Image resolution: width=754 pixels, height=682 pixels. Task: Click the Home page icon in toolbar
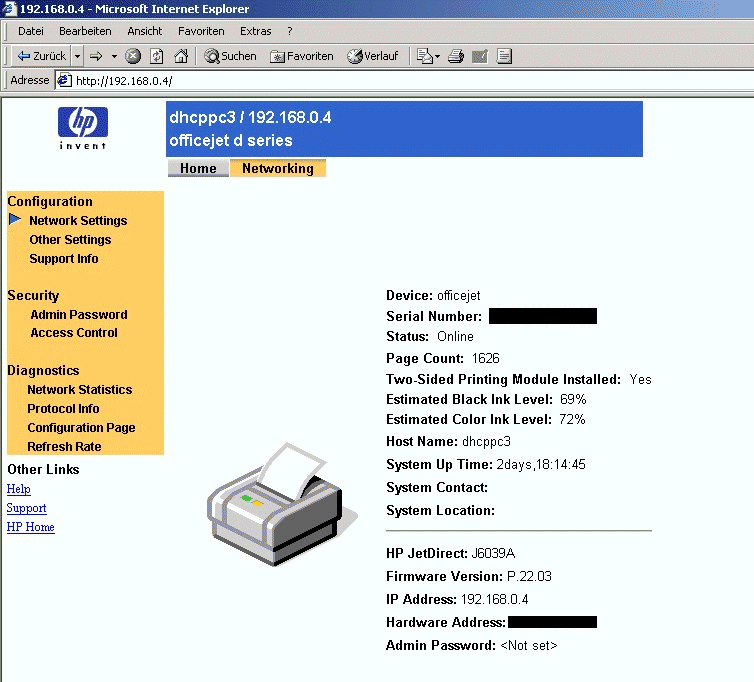click(181, 56)
